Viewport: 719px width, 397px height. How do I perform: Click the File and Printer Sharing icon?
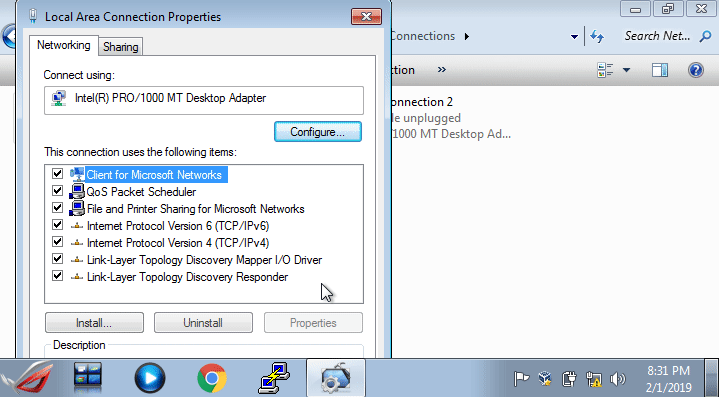pos(77,208)
